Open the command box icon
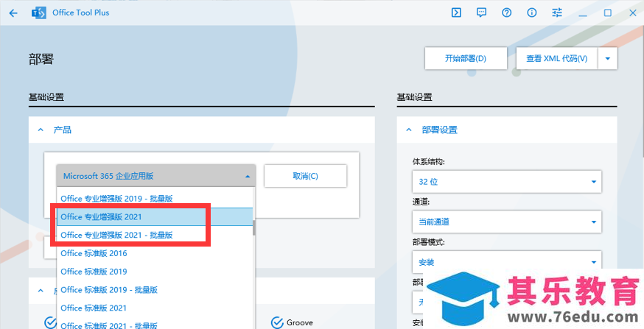Viewport: 644px width, 329px height. point(456,13)
